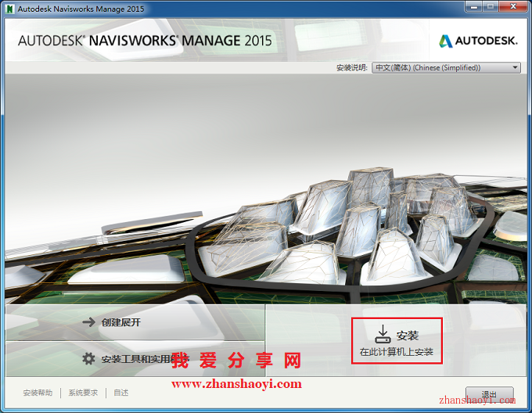The height and width of the screenshot is (413, 532).
Task: Click the Install (安装) download icon
Action: tap(383, 334)
